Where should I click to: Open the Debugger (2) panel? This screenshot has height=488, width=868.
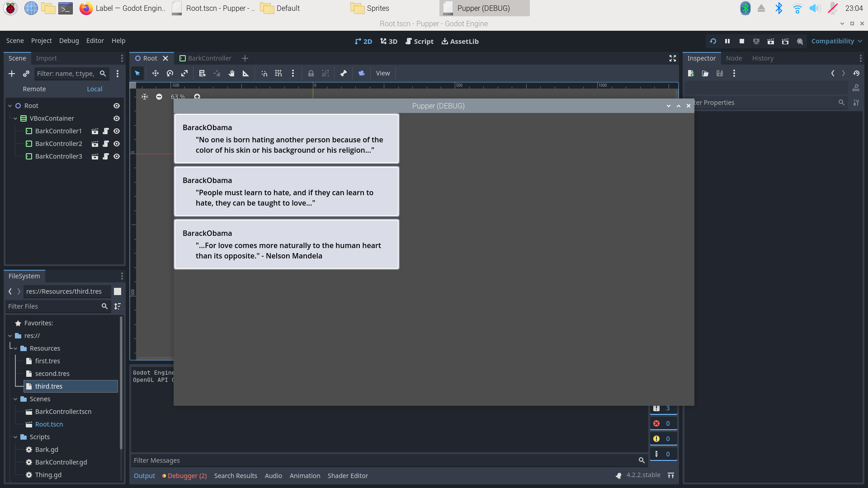pos(184,475)
